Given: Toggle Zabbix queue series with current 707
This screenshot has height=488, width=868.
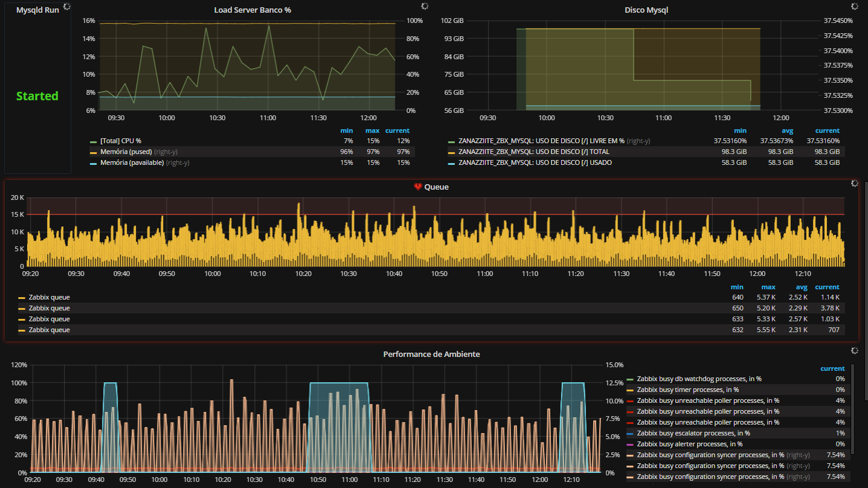Looking at the screenshot, I should (49, 330).
